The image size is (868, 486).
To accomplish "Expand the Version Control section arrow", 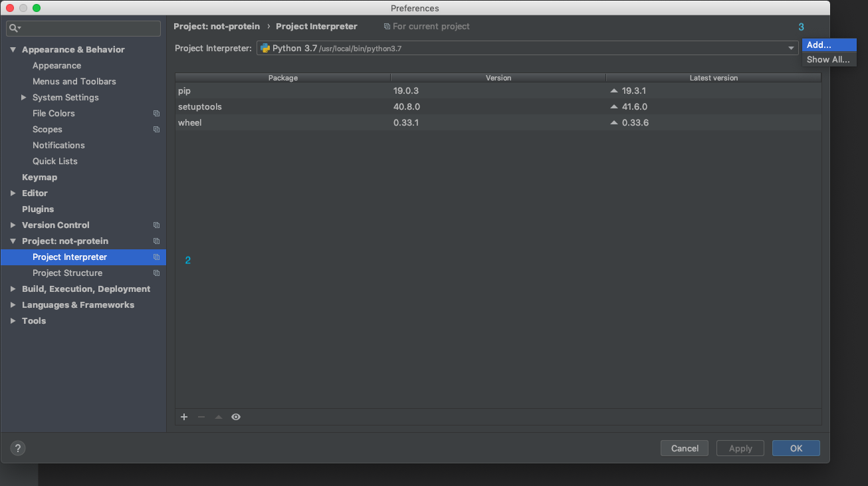I will (x=13, y=225).
